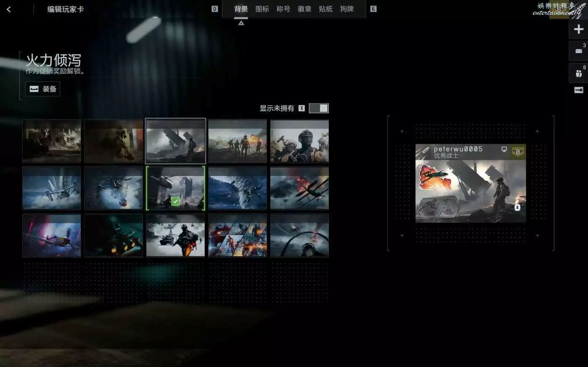The width and height of the screenshot is (588, 367).
Task: Choose the tornado wingsuit background thumbnail
Action: [x=238, y=188]
